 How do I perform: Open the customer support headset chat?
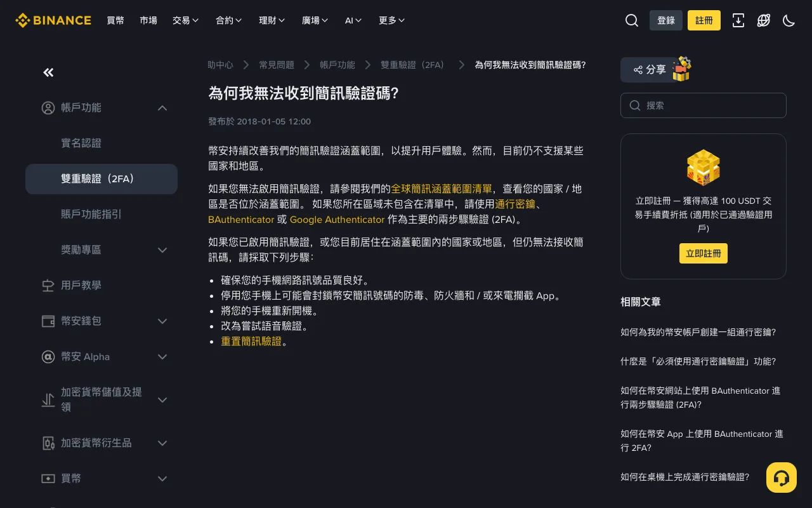click(x=782, y=478)
